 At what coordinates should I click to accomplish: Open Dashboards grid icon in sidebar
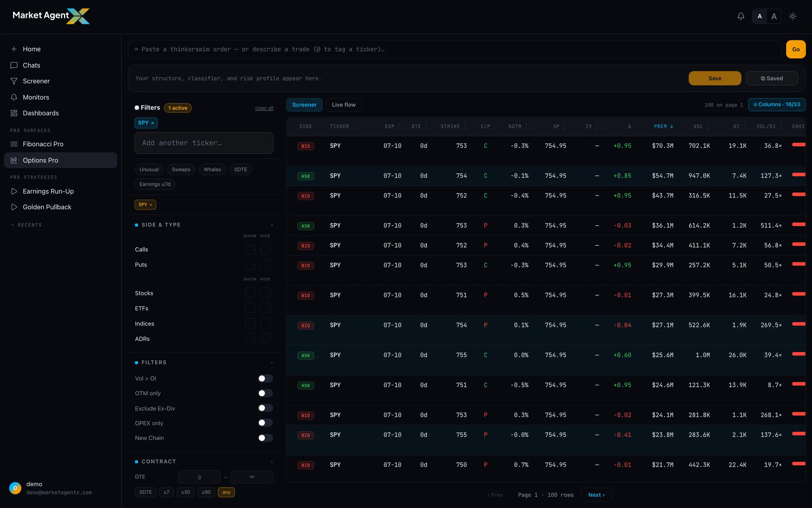pyautogui.click(x=14, y=113)
